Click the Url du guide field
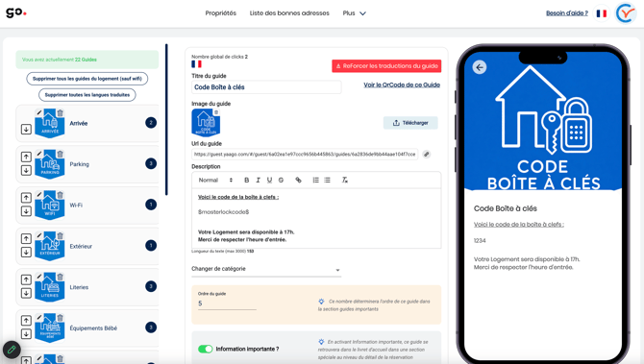 click(305, 155)
